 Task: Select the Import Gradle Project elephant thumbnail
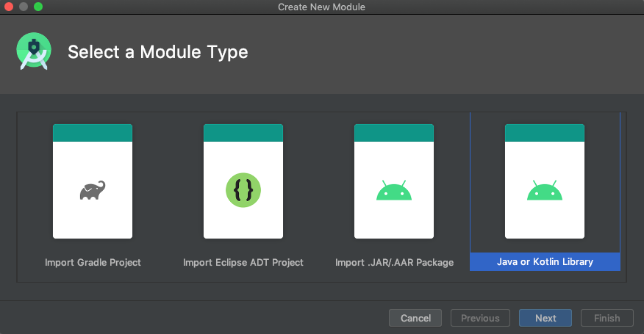point(93,181)
